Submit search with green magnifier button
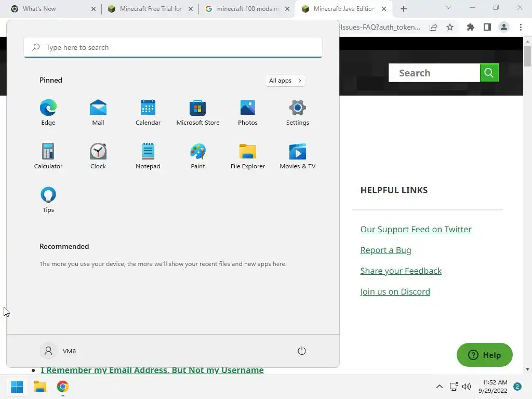 pyautogui.click(x=489, y=73)
